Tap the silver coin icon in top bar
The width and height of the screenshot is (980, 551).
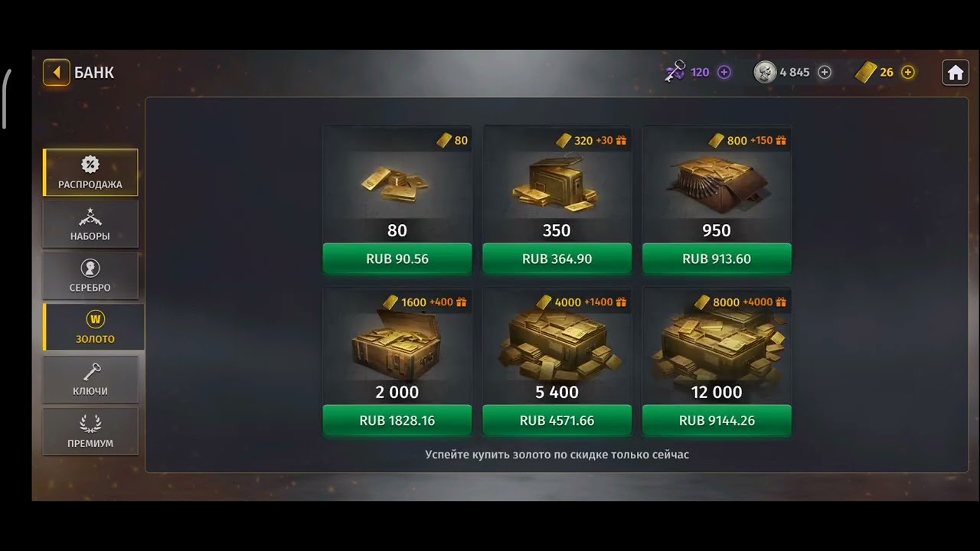tap(765, 73)
